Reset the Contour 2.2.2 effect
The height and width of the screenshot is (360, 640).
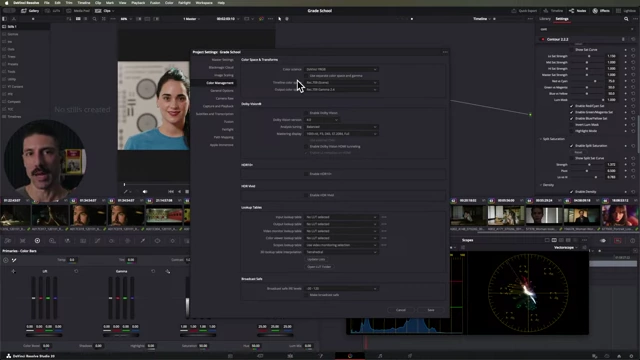(x=633, y=39)
